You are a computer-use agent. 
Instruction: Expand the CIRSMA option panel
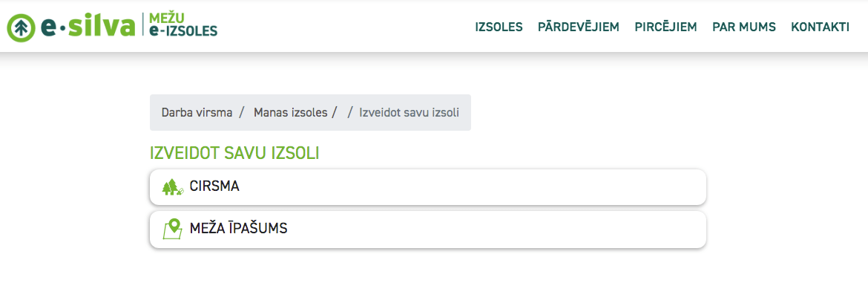point(428,186)
